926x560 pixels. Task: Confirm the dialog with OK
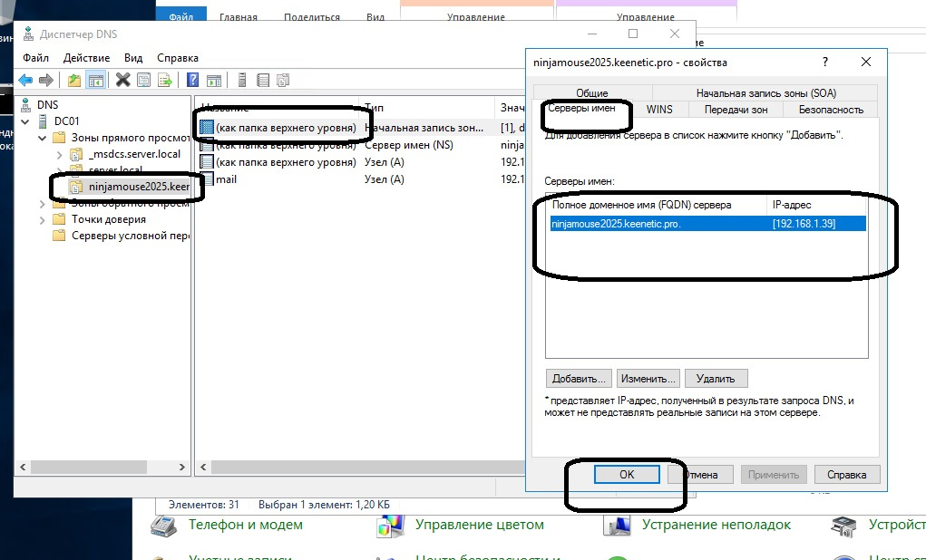point(627,475)
